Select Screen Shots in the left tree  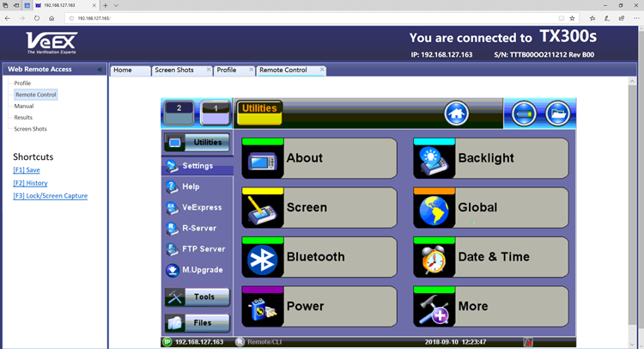point(30,129)
